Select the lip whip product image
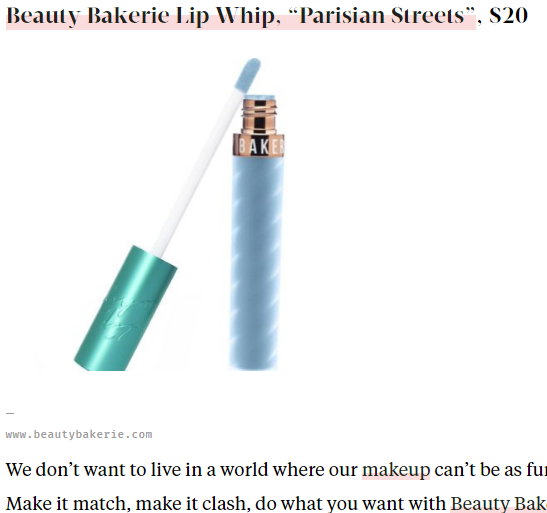547x513 pixels. point(180,214)
